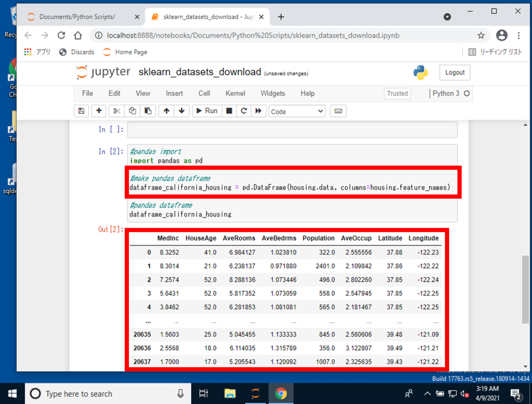
Task: Open the Home Page bookmark
Action: click(x=125, y=52)
